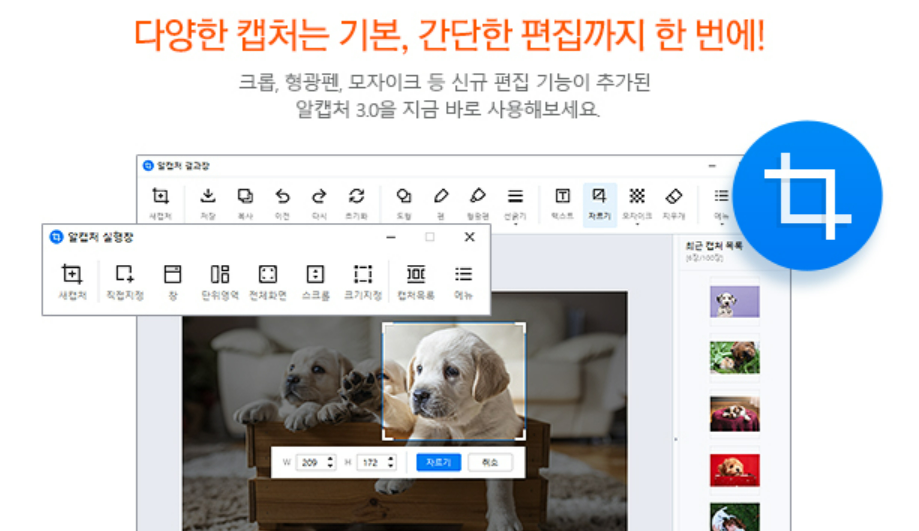Select the 펜 (pen) tool
Screen dimensions: 919x531
click(x=441, y=203)
